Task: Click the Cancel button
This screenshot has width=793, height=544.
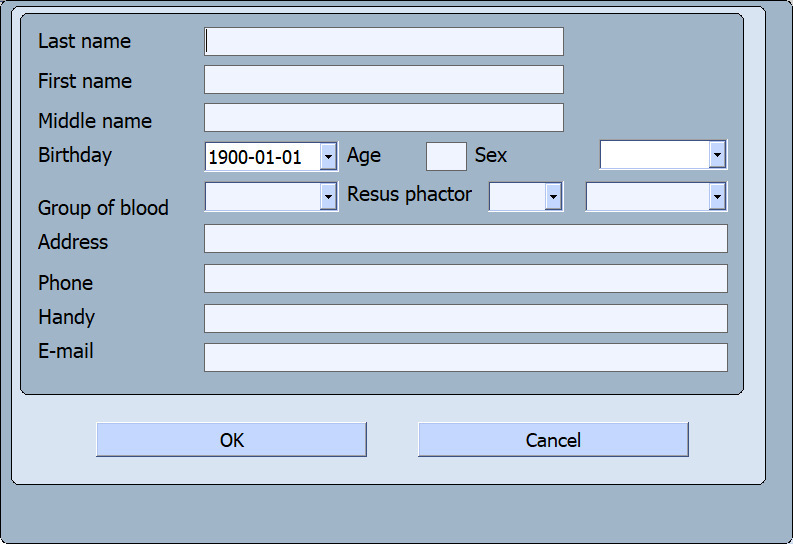Action: click(x=553, y=440)
